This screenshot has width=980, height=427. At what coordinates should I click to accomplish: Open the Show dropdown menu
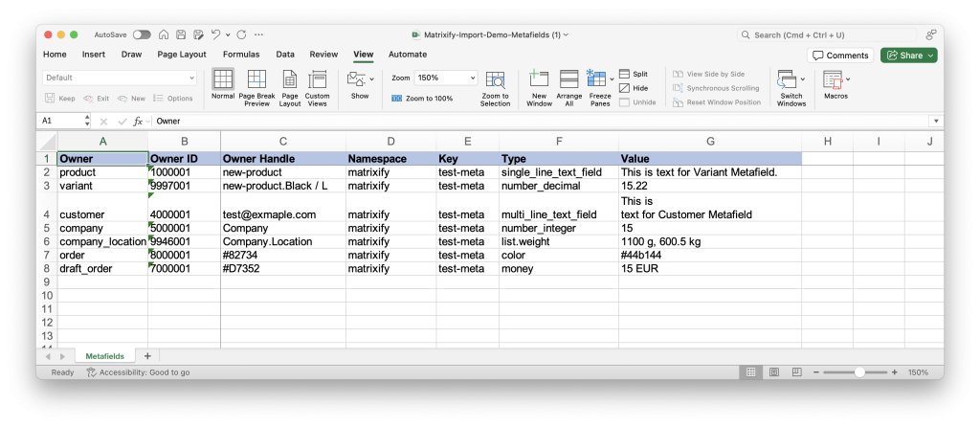(x=360, y=80)
